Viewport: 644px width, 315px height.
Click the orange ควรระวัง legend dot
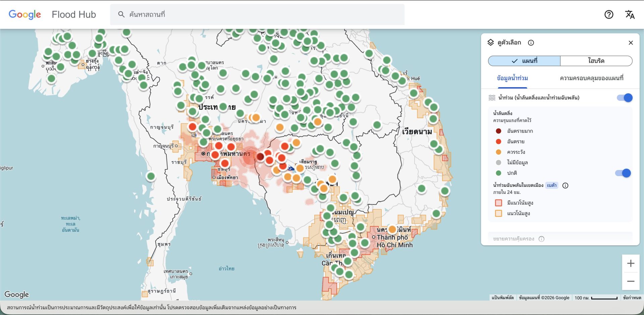pos(498,152)
